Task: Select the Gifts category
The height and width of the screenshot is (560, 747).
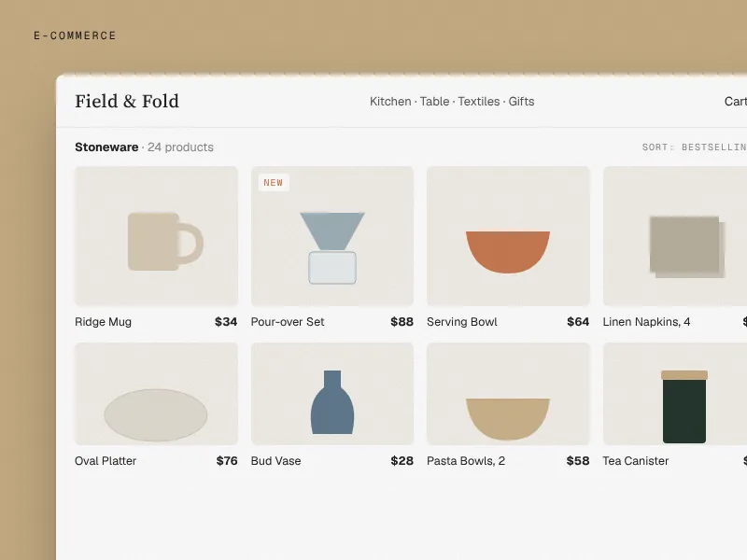Action: pyautogui.click(x=521, y=102)
